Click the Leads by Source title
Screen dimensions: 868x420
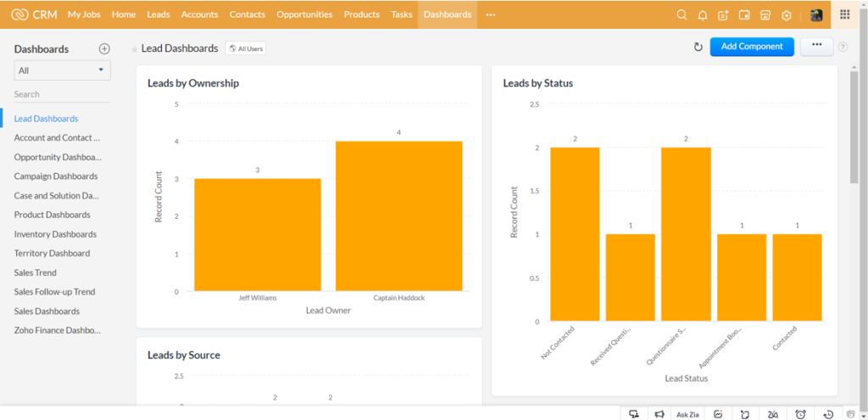184,356
